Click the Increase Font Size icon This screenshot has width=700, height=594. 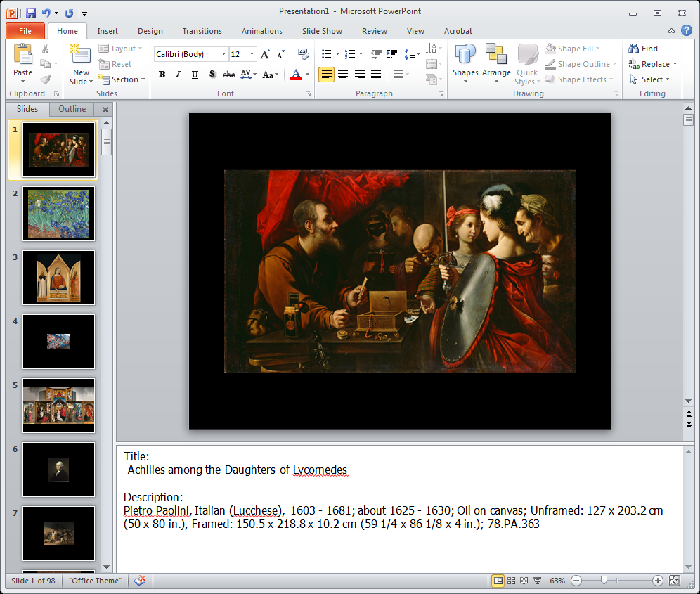tap(265, 54)
